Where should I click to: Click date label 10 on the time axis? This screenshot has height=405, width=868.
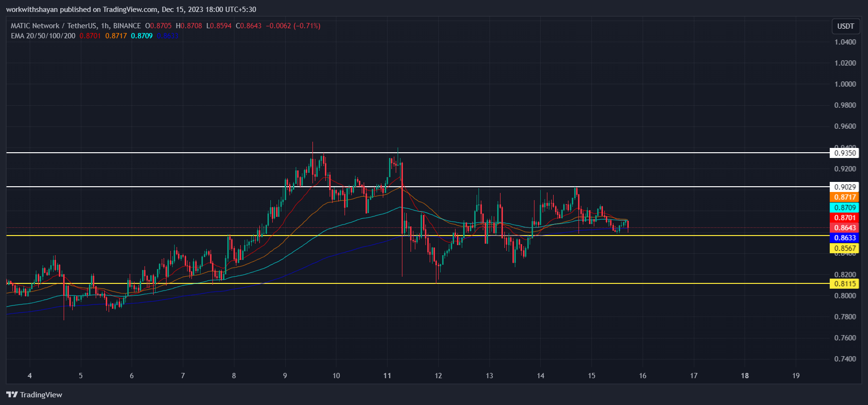(336, 376)
